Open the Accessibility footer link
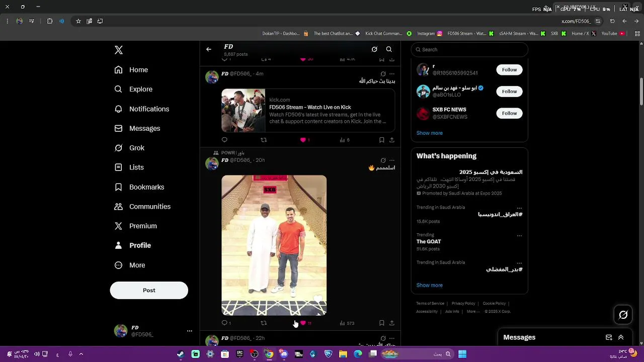Screen dimensions: 644x362 (427, 312)
